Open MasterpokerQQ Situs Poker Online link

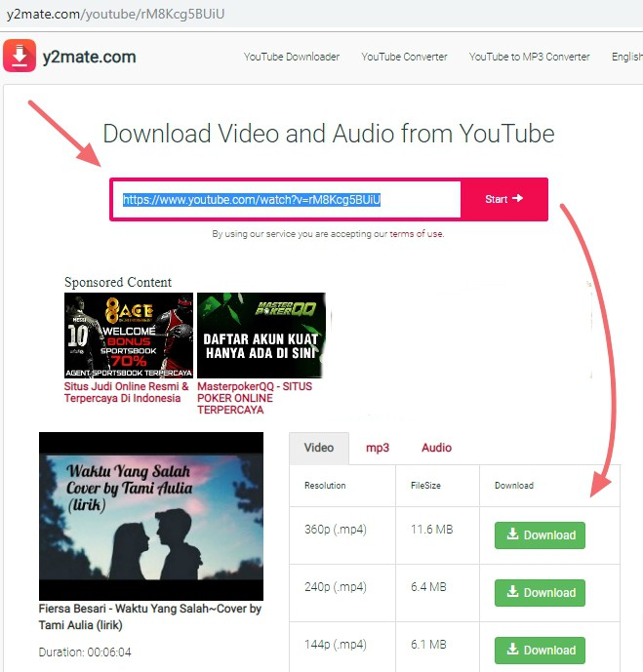click(x=255, y=398)
